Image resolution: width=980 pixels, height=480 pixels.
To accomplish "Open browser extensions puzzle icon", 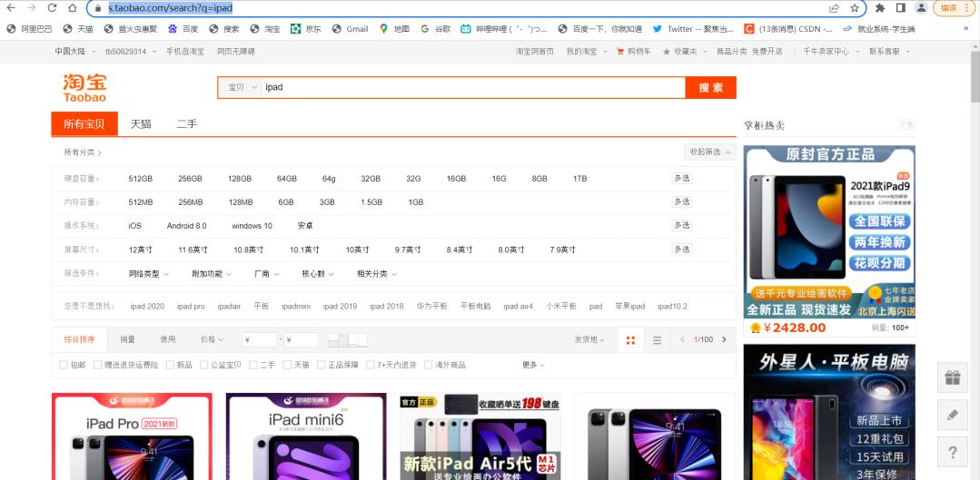I will (x=880, y=8).
